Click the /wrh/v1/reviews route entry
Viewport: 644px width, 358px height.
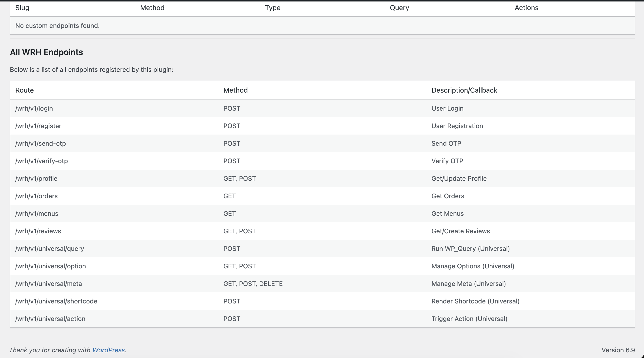[38, 231]
